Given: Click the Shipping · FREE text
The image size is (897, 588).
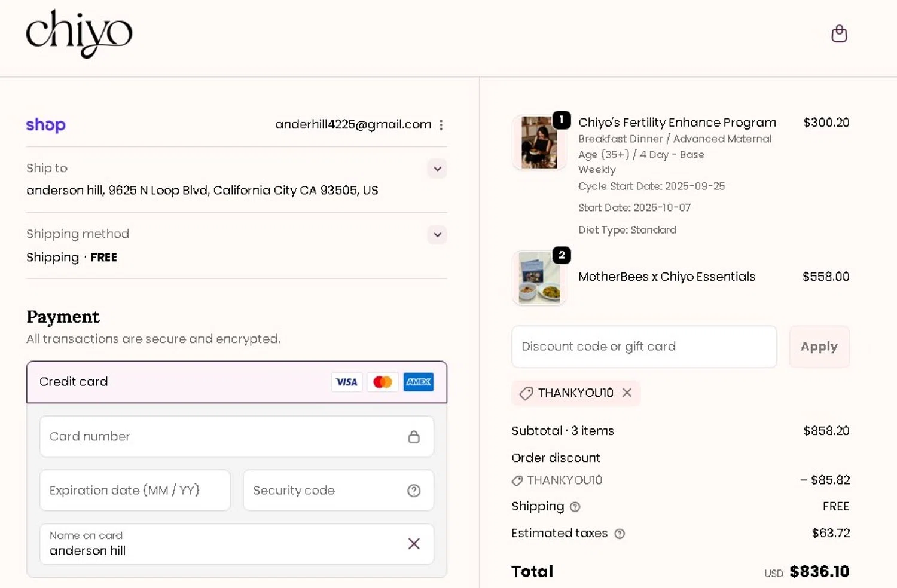Looking at the screenshot, I should point(72,258).
